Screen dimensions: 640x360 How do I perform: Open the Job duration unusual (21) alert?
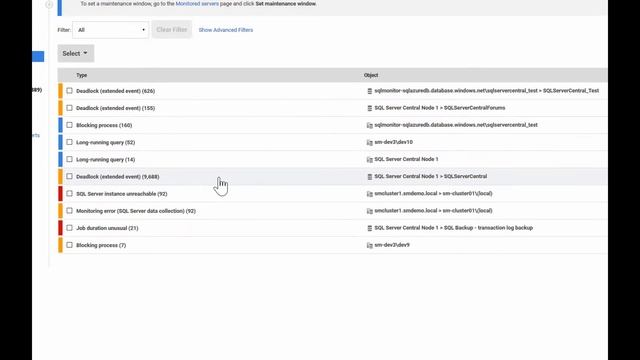click(107, 228)
